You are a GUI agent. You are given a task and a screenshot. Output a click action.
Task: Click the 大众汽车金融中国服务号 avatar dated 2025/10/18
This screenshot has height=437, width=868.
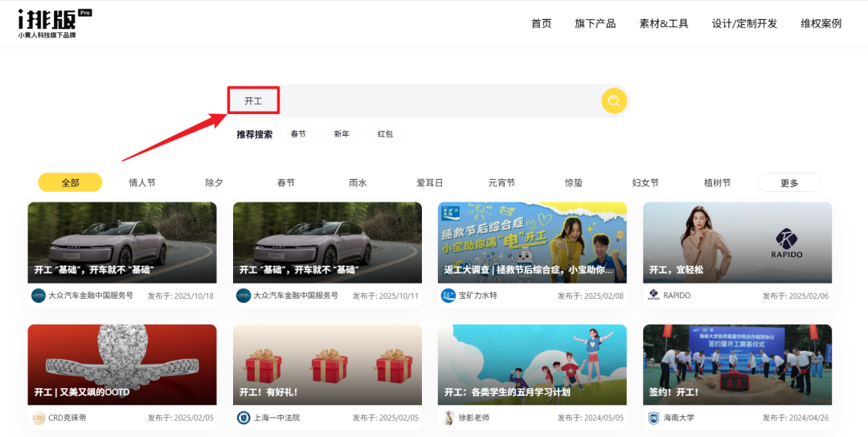tap(39, 296)
